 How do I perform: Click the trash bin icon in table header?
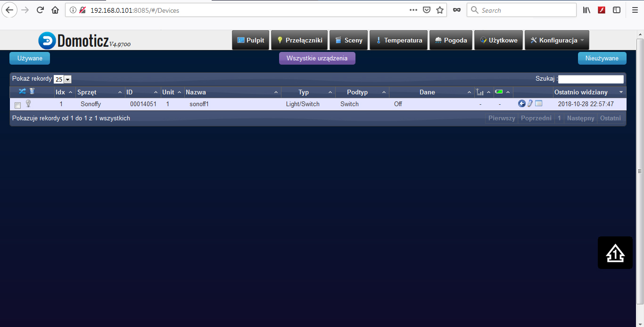coord(32,91)
